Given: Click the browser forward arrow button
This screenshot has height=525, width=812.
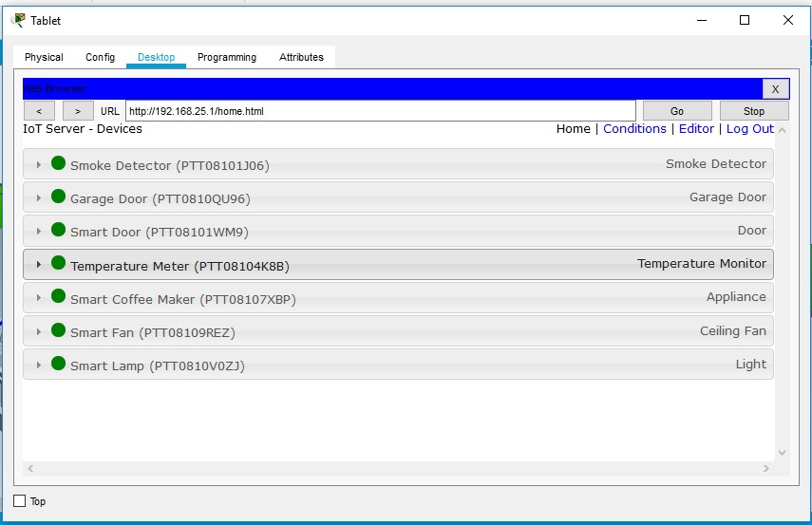Looking at the screenshot, I should (x=78, y=111).
